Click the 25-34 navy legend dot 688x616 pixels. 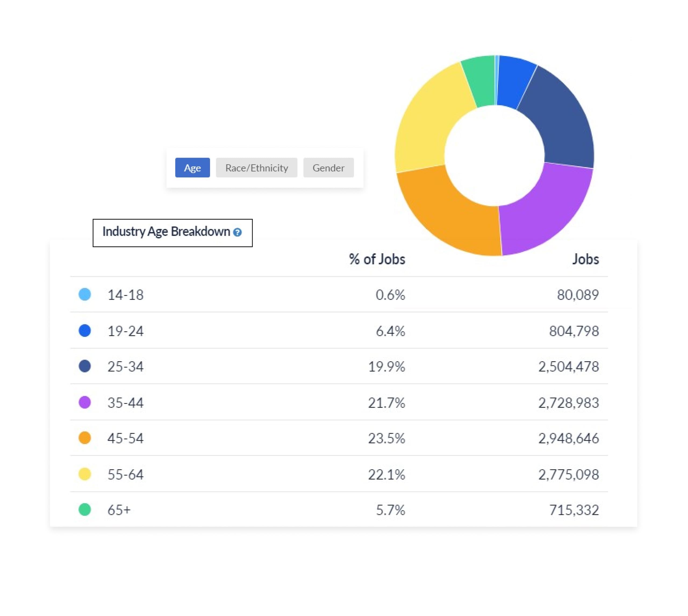[x=85, y=366]
